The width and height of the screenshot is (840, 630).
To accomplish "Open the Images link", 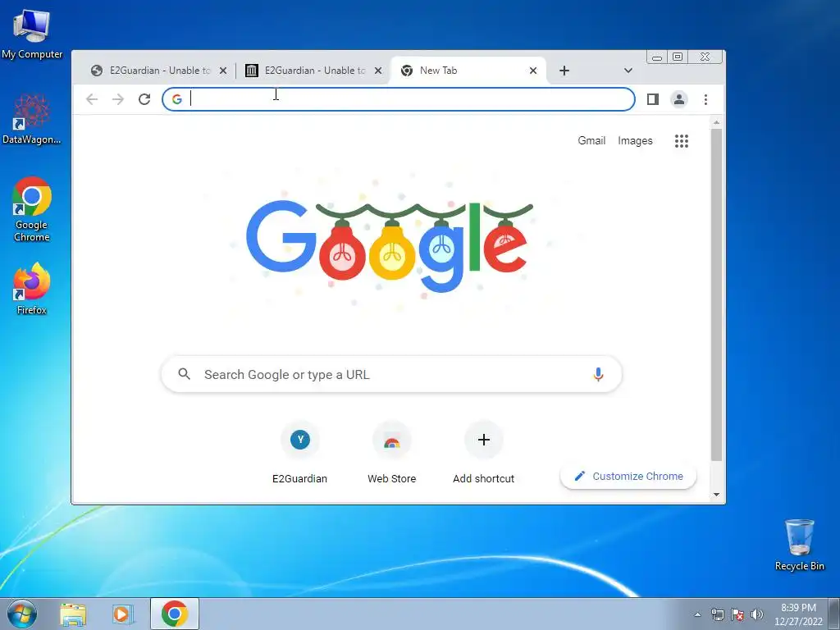I will pos(636,141).
